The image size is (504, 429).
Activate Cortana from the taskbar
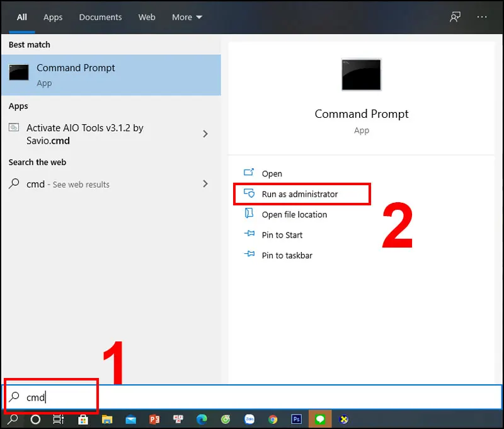coord(35,419)
